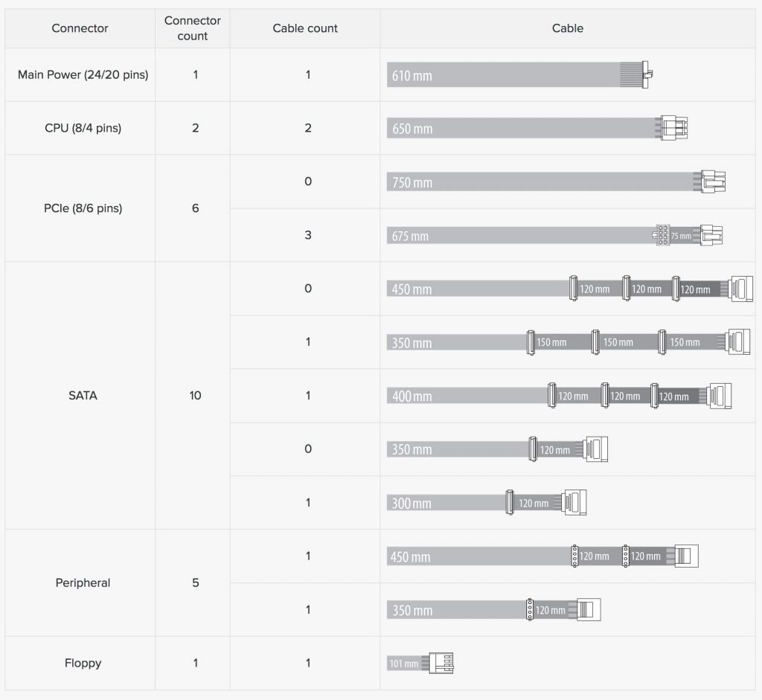Click the Molex connector ending the 350 mm Peripheral cable
The height and width of the screenshot is (700, 762).
[x=589, y=610]
